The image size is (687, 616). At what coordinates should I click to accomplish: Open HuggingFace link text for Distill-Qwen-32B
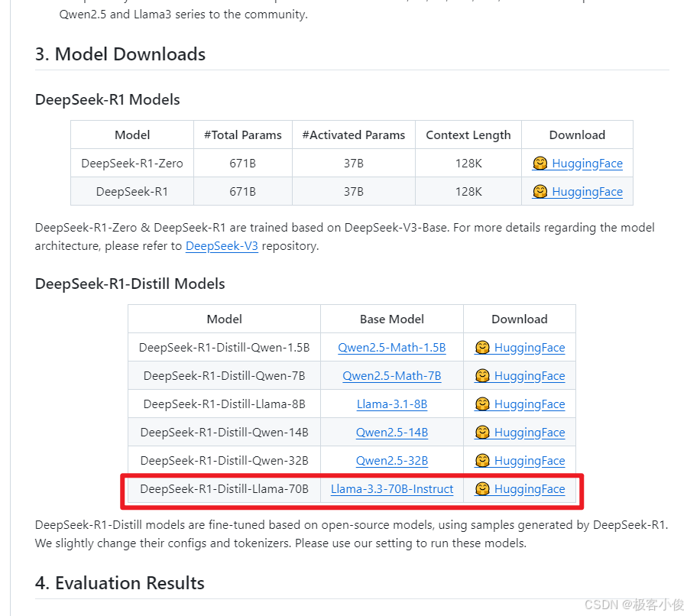click(530, 461)
